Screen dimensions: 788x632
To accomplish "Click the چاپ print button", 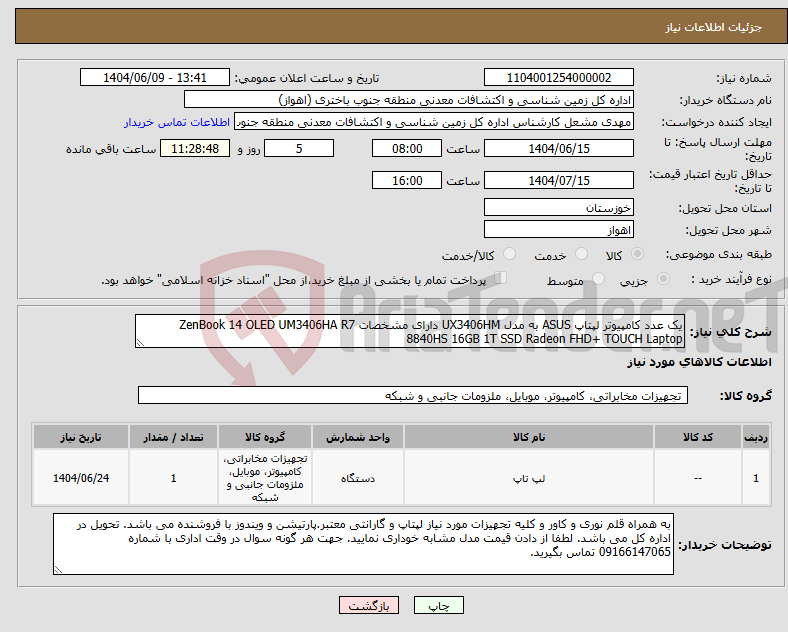I will (439, 605).
